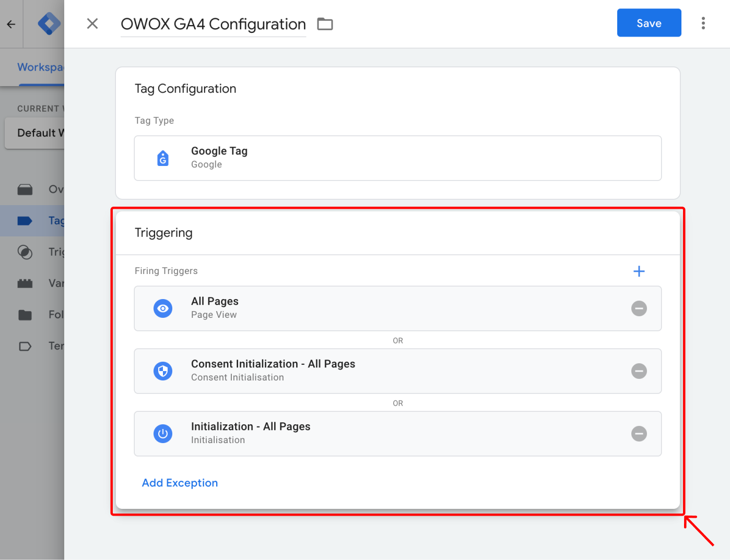Go to Overview in the sidebar
This screenshot has width=730, height=560.
click(32, 189)
